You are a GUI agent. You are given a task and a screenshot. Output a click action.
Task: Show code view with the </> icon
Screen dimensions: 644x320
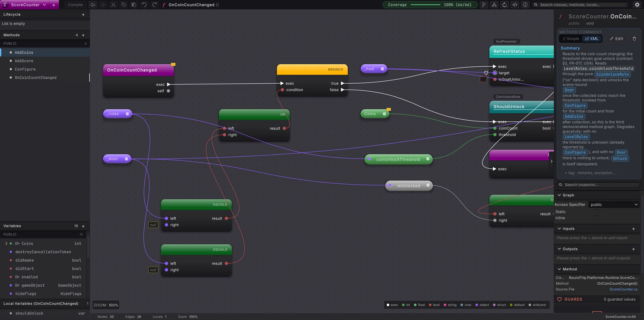515,5
